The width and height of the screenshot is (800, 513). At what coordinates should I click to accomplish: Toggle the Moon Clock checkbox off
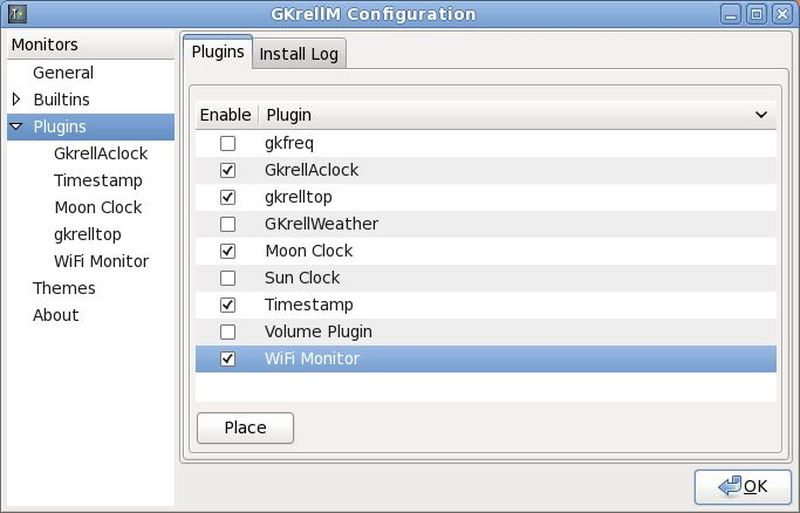[x=227, y=252]
